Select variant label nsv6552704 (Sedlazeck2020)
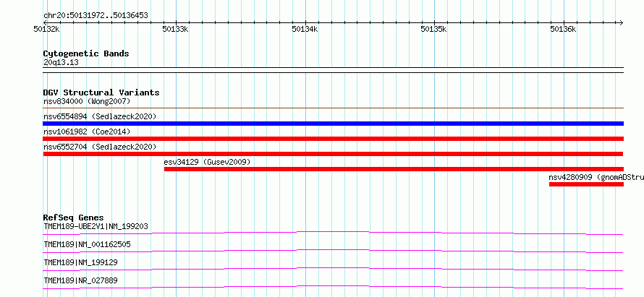Screen dimensions: 644x297 click(100, 147)
